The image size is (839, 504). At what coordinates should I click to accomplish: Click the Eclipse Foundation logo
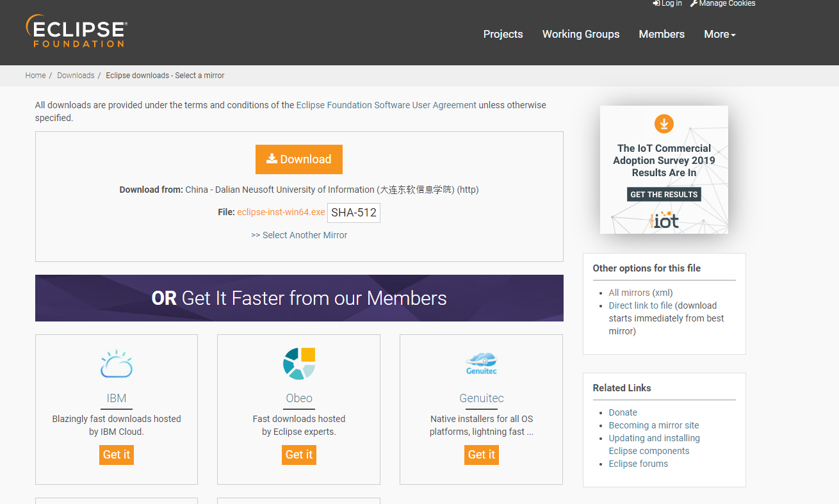coord(77,31)
